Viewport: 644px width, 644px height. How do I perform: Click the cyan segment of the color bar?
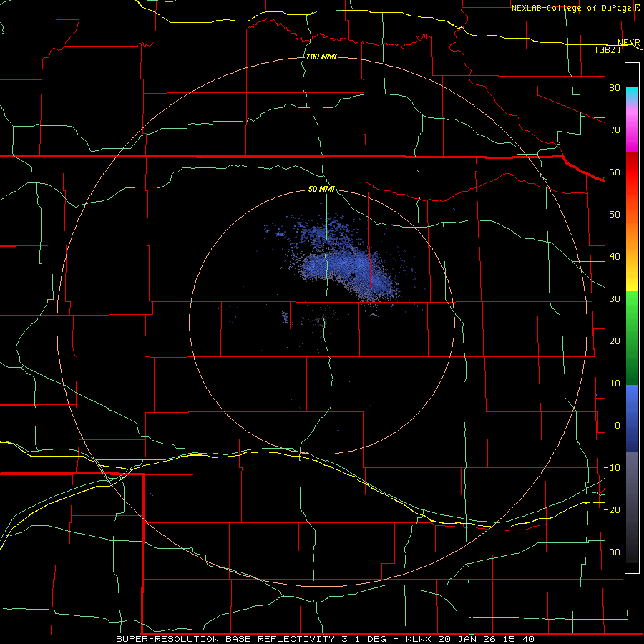pyautogui.click(x=632, y=94)
